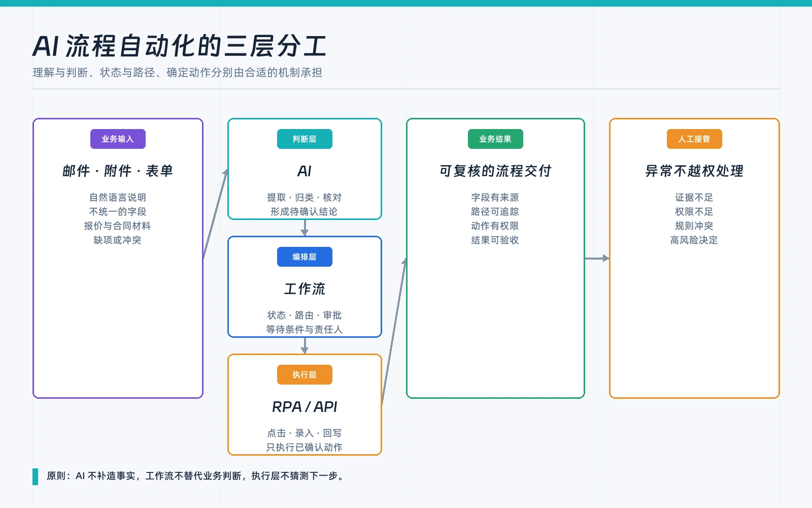Screen dimensions: 812x508
Task: Click the 原则 footer sentence
Action: coord(196,476)
